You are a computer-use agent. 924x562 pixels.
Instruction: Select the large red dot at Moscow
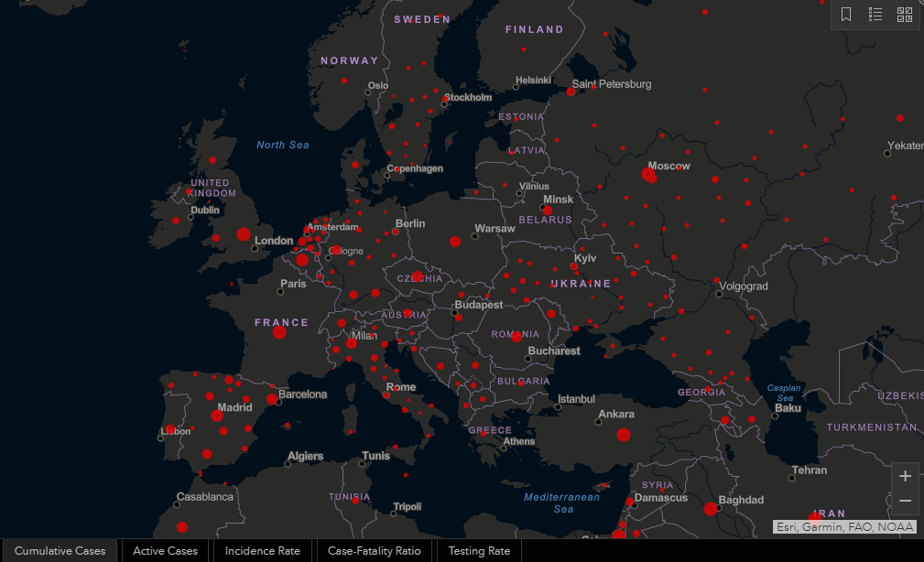click(648, 175)
